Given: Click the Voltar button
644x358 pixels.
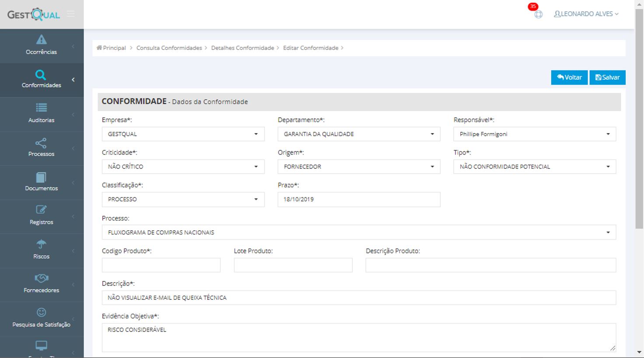Looking at the screenshot, I should point(569,77).
